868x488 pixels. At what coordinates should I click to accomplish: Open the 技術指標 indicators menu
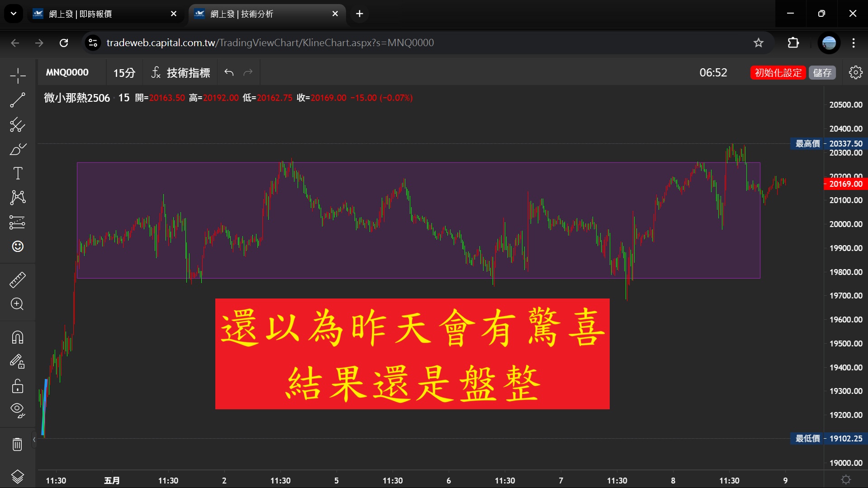coord(180,73)
